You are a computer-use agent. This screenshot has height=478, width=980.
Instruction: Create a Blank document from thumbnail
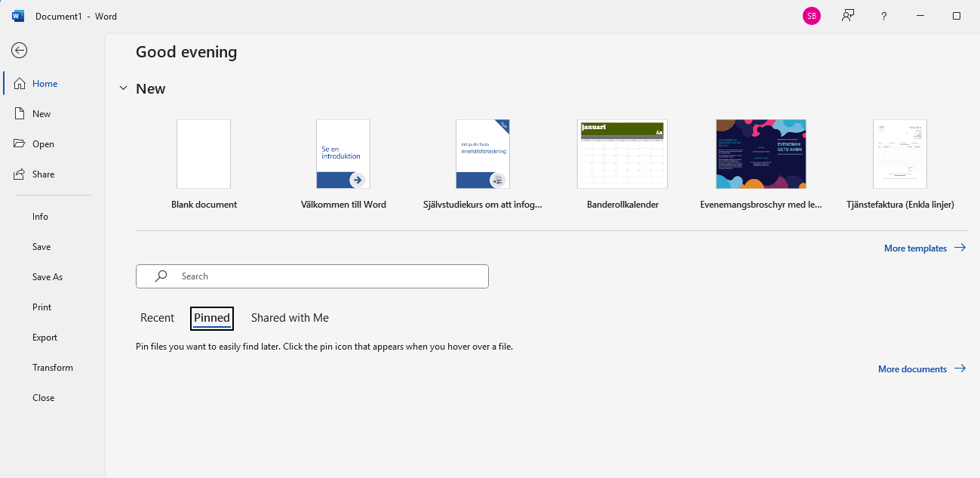click(204, 154)
